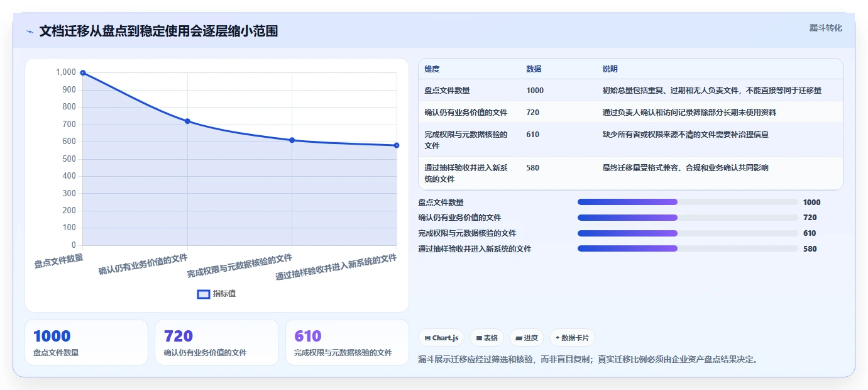The width and height of the screenshot is (868, 390).
Task: Click the card title 文档迁移从盘点到稳定使用会逐层缩小范围
Action: tap(158, 31)
